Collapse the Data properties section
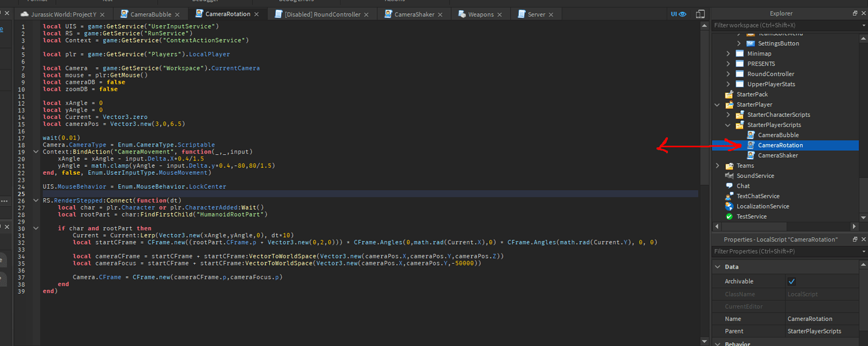Image resolution: width=868 pixels, height=346 pixels. click(718, 267)
